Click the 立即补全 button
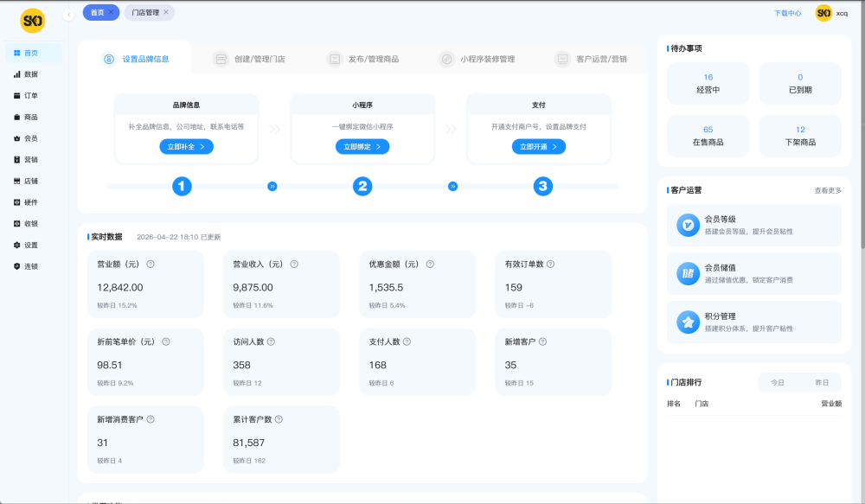The width and height of the screenshot is (865, 504). pos(187,147)
